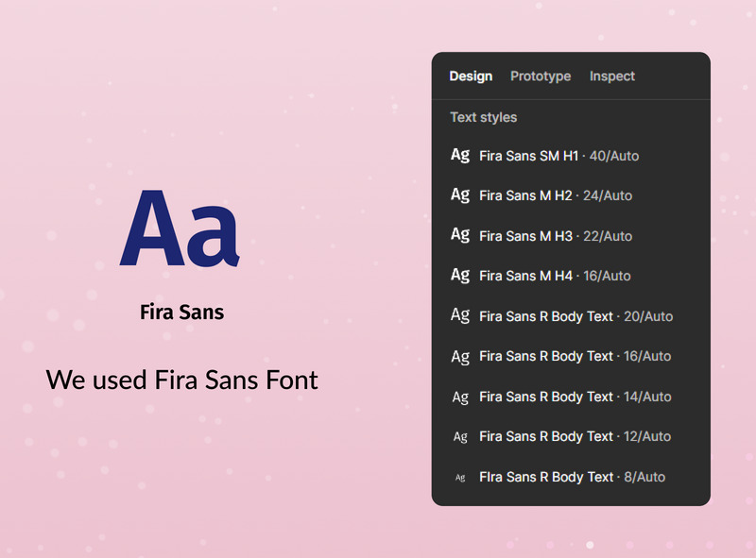Click the Ag preview icon for Fira Sans M H4
The image size is (756, 558).
click(x=460, y=276)
